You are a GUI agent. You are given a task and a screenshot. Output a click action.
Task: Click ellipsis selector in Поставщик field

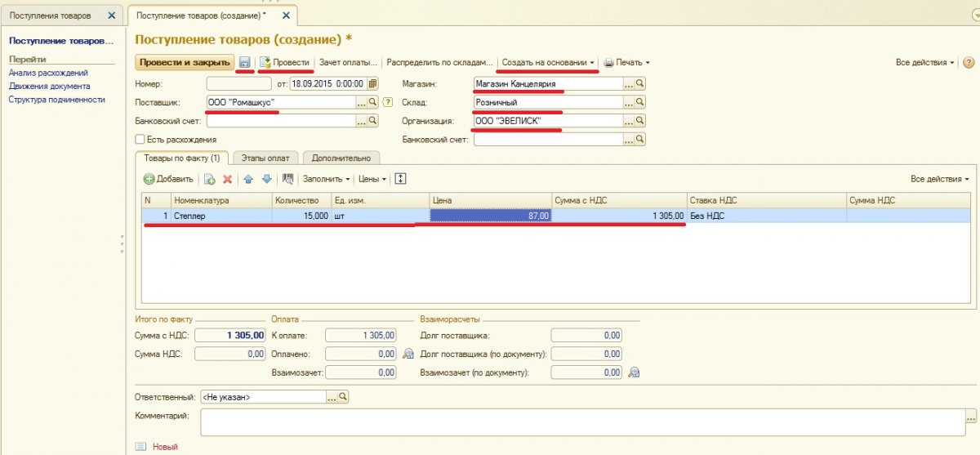click(361, 102)
